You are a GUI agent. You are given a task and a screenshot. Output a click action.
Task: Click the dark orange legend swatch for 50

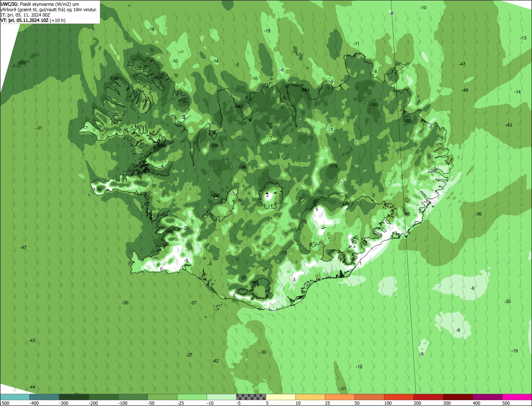[x=369, y=397]
